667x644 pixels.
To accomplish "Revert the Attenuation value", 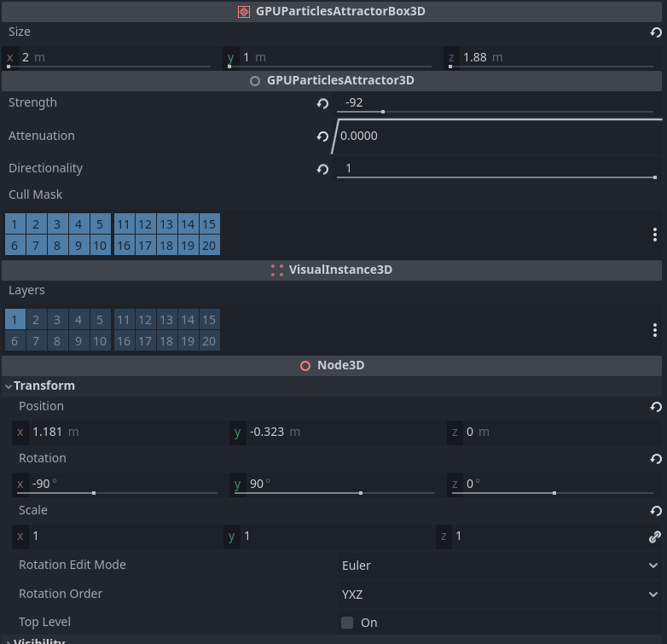I will pos(322,136).
